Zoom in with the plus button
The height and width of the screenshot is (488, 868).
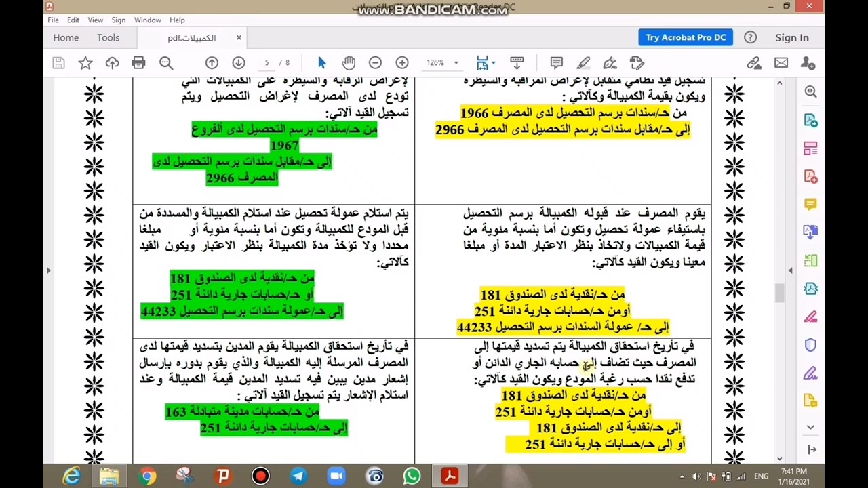pos(402,63)
